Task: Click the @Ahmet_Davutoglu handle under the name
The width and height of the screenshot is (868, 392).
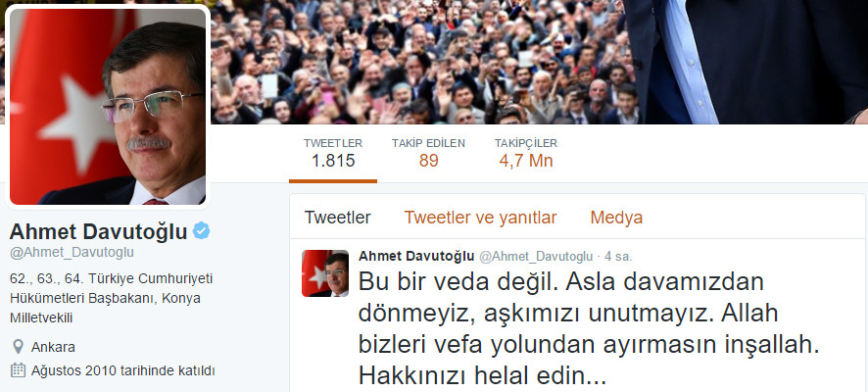Action: [72, 253]
